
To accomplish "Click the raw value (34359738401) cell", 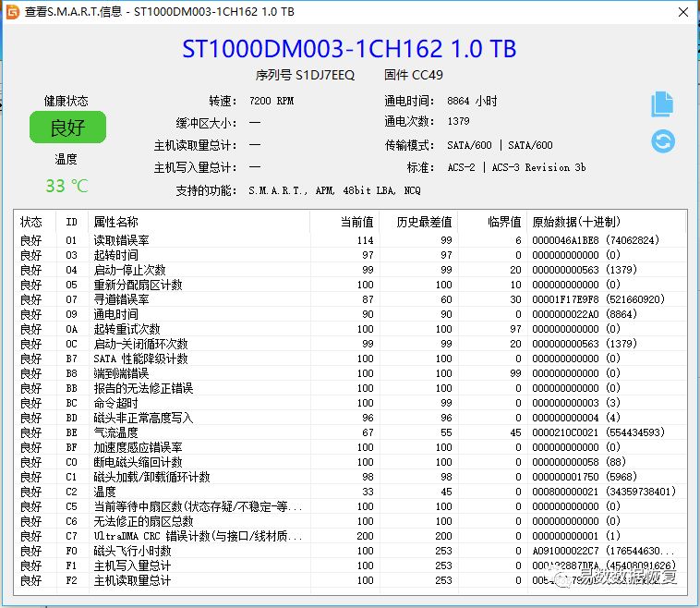I will [604, 492].
